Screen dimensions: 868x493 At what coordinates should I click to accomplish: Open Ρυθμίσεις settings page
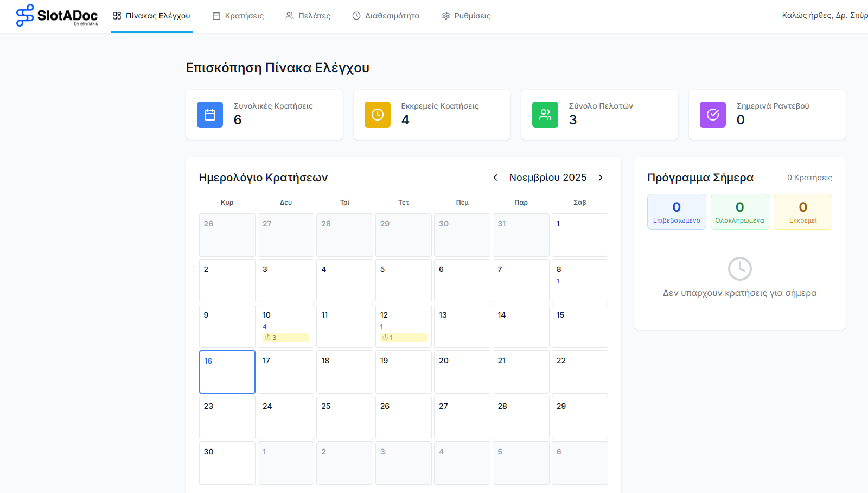(466, 16)
